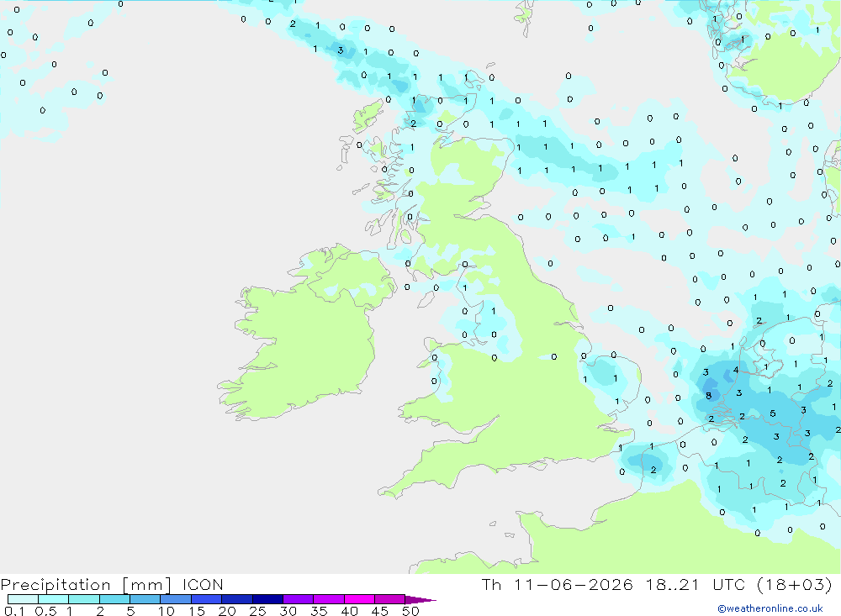Click the '20' legend scale label
The height and width of the screenshot is (616, 841).
(x=227, y=611)
